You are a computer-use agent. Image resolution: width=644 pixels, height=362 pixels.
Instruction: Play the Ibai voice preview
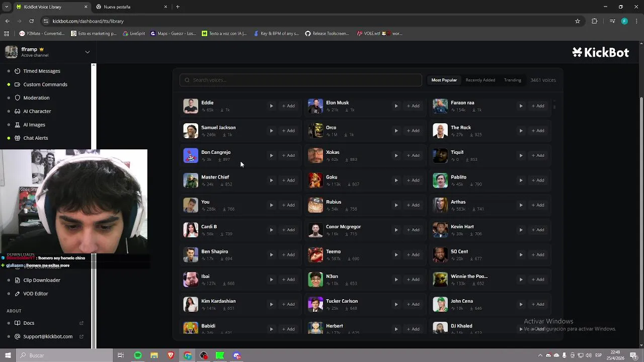pyautogui.click(x=271, y=280)
